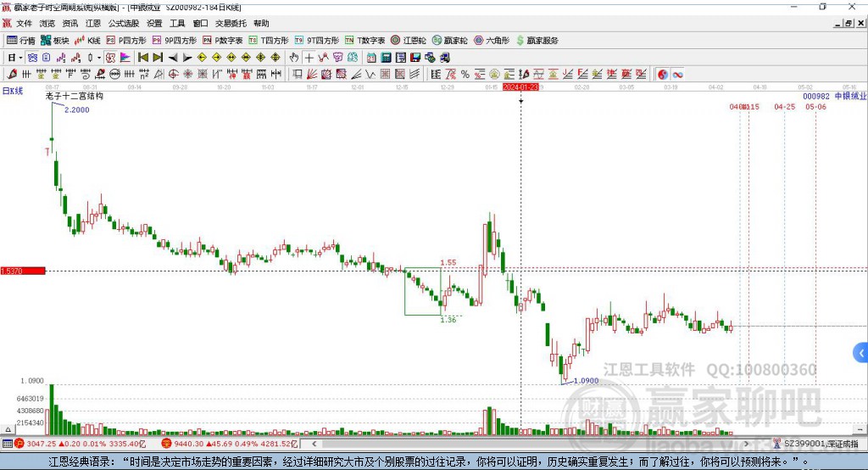
Task: Open the 行情 quotes toolbar button
Action: [x=21, y=41]
